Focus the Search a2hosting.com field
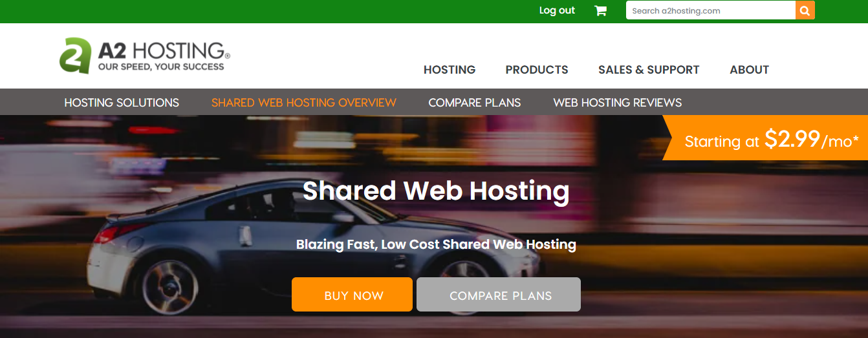Screen dimensions: 868x338 coord(711,10)
